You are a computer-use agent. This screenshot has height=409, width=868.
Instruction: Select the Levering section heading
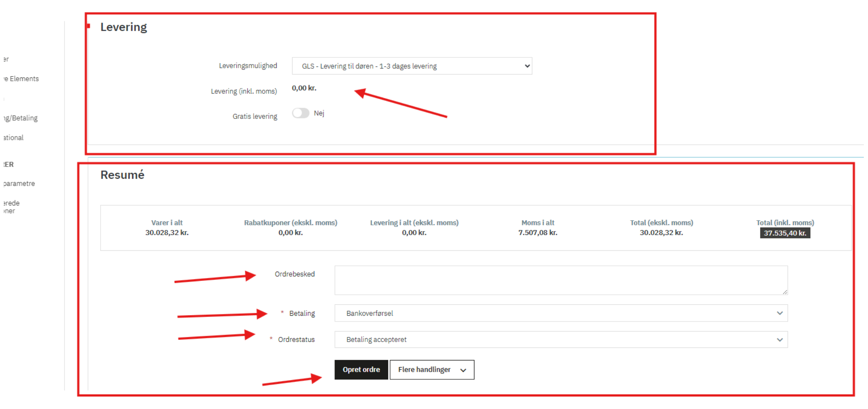[x=124, y=27]
